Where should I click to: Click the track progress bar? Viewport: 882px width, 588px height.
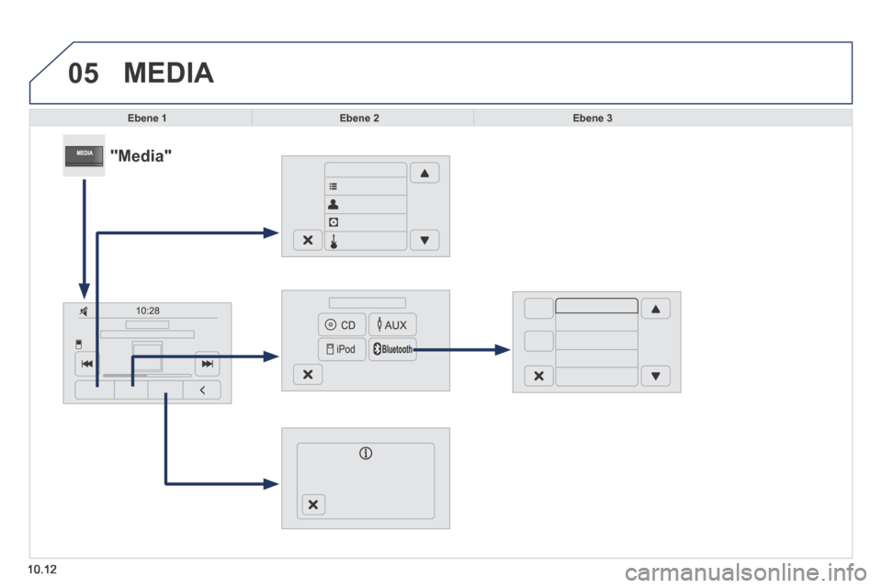[147, 375]
